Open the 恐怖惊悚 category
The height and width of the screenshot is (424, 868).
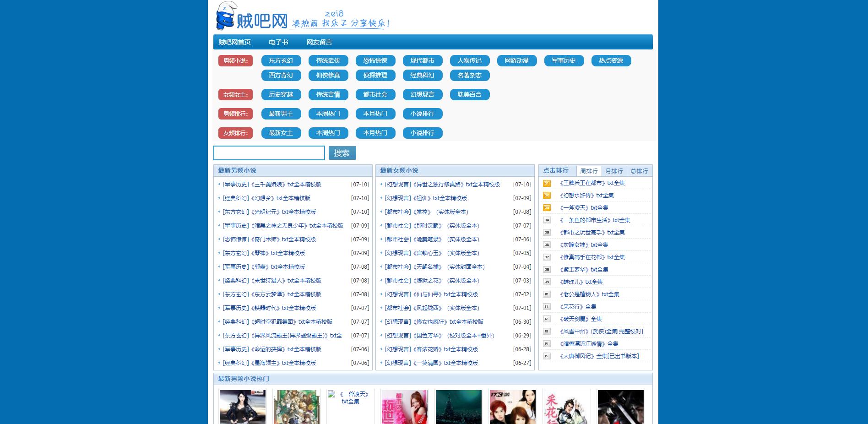point(375,60)
